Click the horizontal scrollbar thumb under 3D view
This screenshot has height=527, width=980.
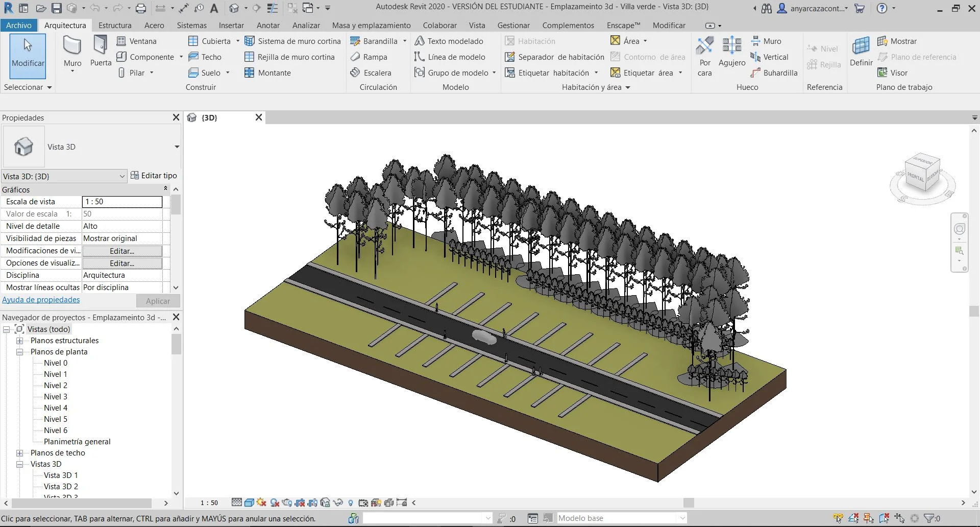pyautogui.click(x=688, y=502)
